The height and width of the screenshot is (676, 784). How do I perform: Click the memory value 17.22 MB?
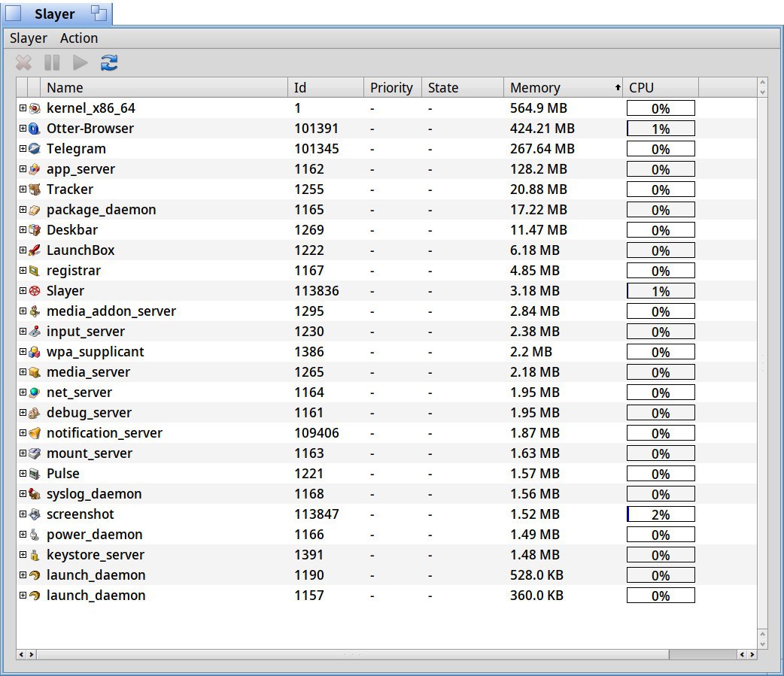[x=539, y=210]
